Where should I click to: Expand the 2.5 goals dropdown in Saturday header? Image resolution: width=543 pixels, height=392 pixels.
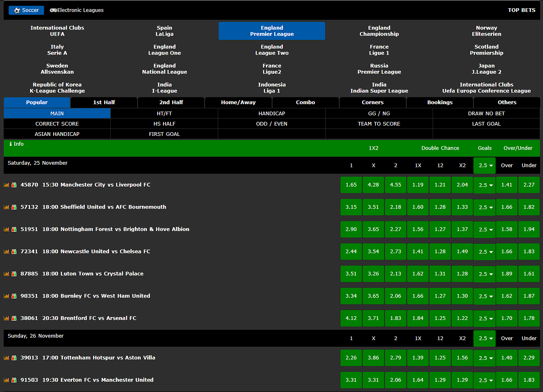[x=485, y=166]
